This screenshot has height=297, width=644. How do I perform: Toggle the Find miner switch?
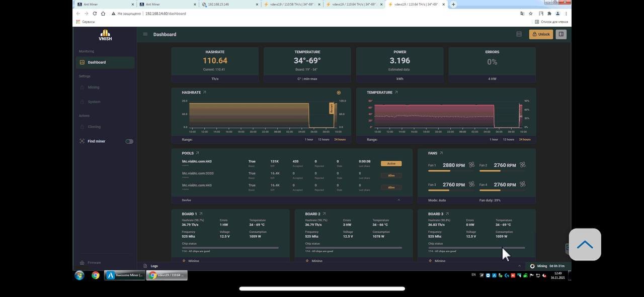[129, 141]
